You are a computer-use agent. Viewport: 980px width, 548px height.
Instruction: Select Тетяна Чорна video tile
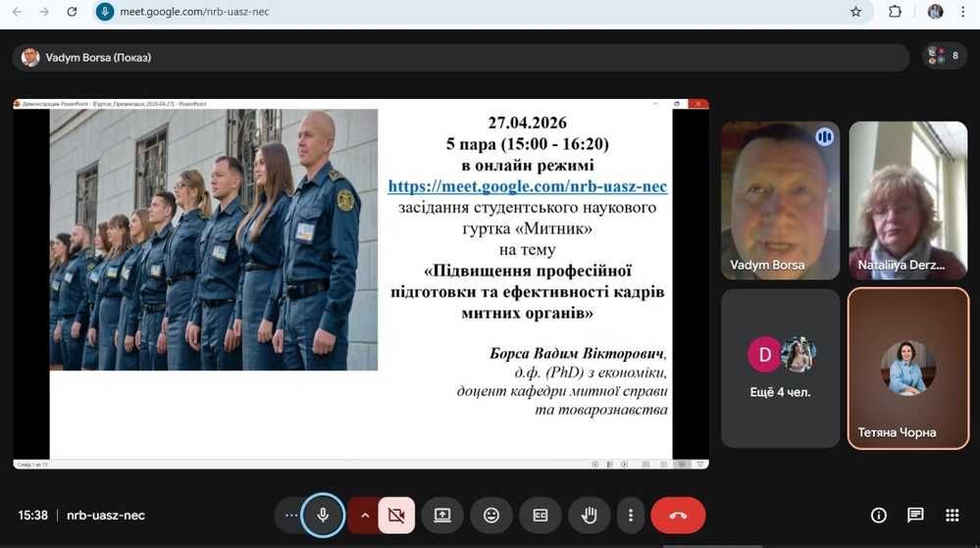(x=907, y=368)
